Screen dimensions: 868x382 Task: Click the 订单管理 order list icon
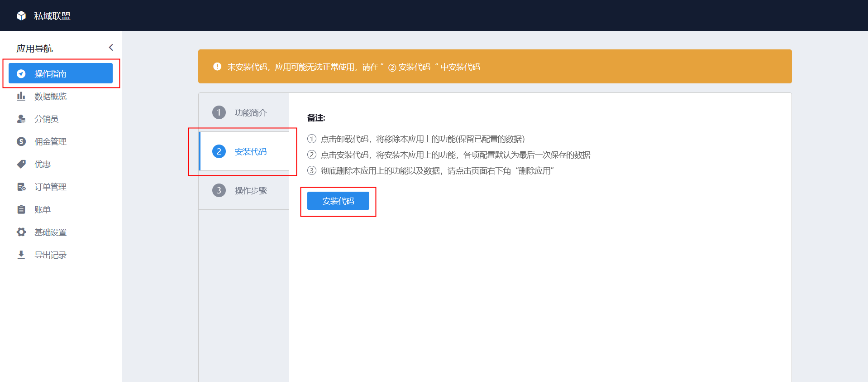click(x=21, y=187)
